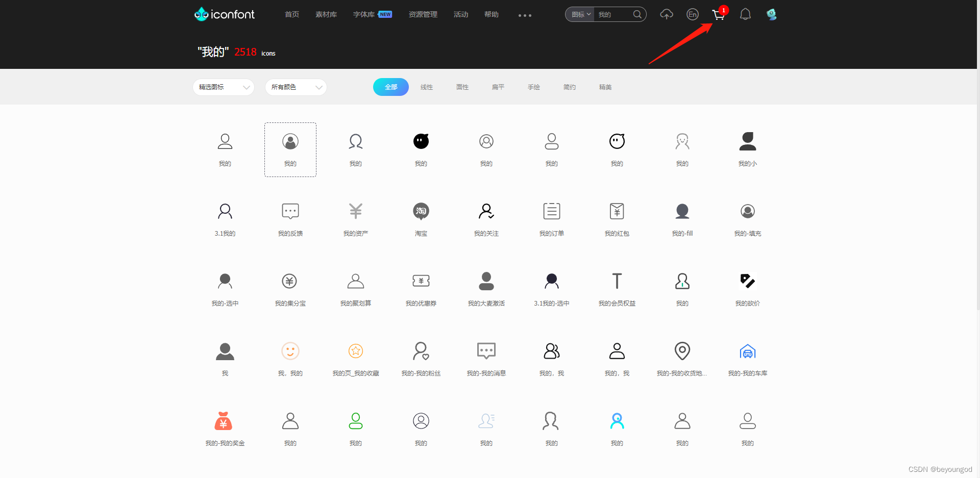
Task: Open the 精选图标 dropdown
Action: [x=224, y=87]
